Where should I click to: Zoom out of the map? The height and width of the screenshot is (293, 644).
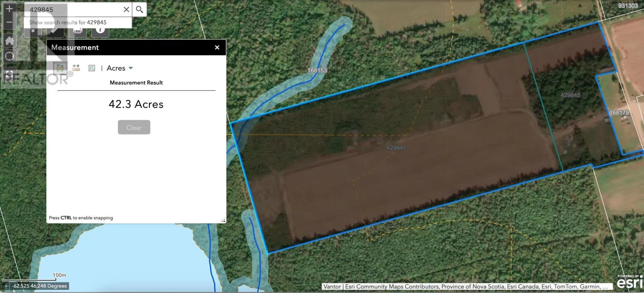click(x=9, y=23)
